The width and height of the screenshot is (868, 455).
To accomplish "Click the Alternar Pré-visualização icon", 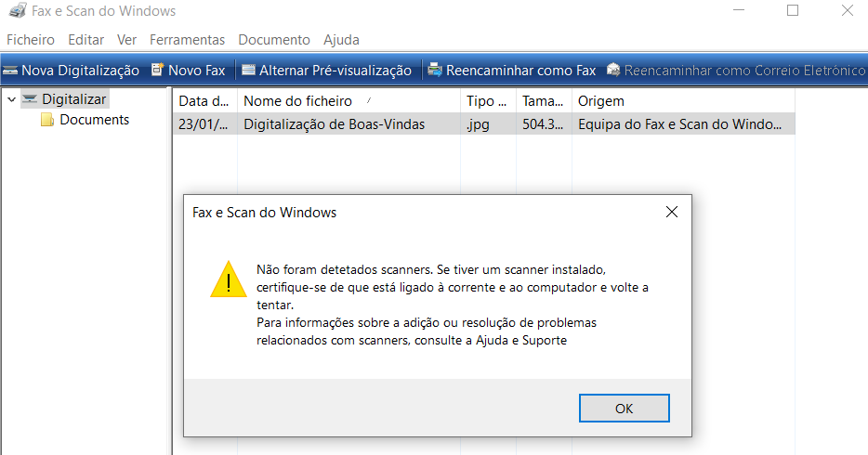I will click(x=248, y=71).
